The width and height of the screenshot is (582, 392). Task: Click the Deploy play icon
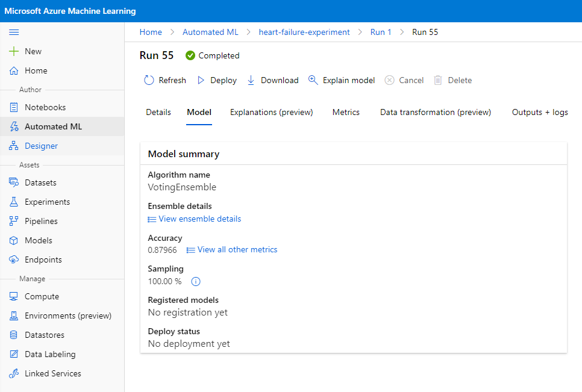[x=201, y=80]
